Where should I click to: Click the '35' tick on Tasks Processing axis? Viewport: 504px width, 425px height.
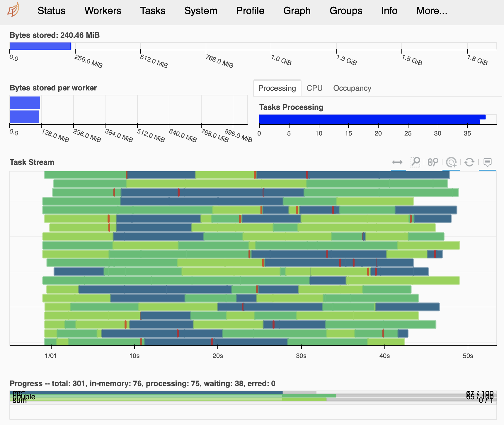467,133
